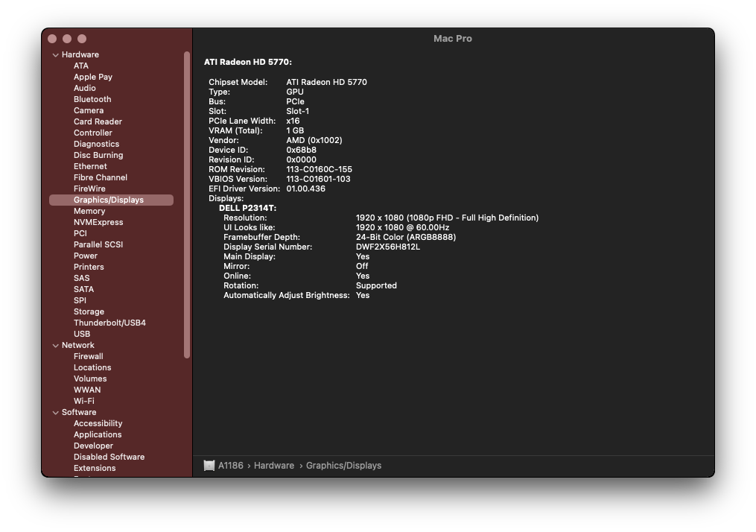Select Applications under Software
Image resolution: width=756 pixels, height=532 pixels.
98,434
